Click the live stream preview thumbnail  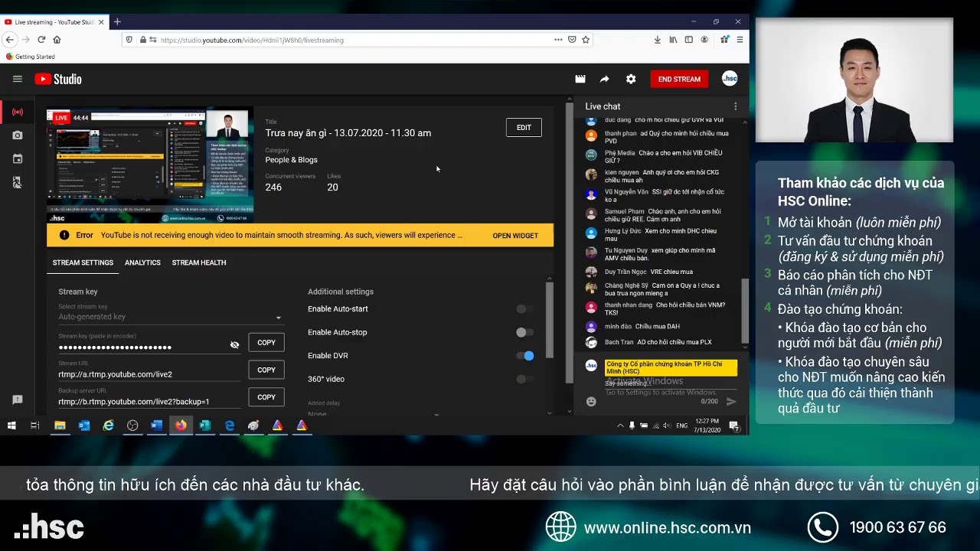point(150,165)
